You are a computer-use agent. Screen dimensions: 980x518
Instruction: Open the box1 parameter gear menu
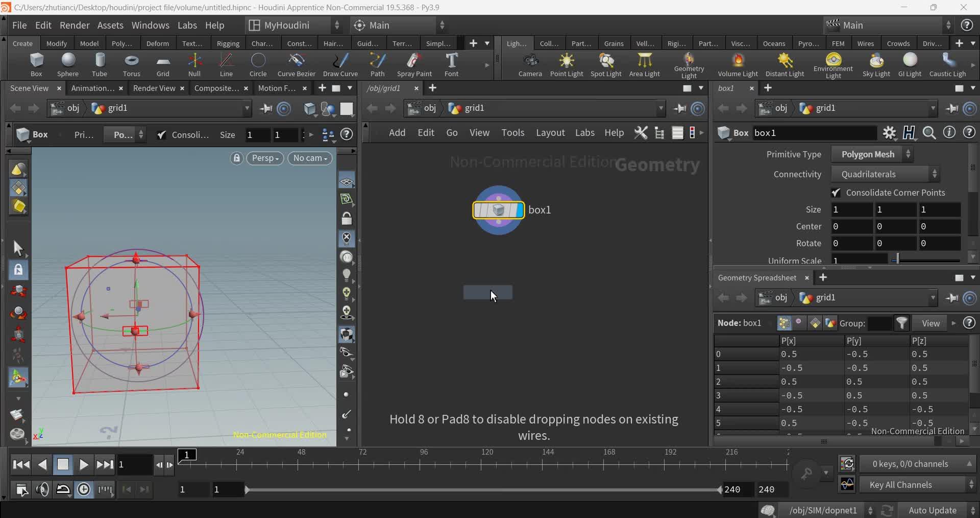click(889, 133)
